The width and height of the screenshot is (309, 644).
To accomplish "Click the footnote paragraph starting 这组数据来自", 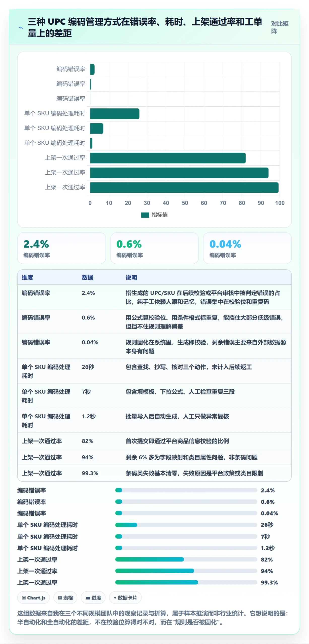I will (153, 618).
